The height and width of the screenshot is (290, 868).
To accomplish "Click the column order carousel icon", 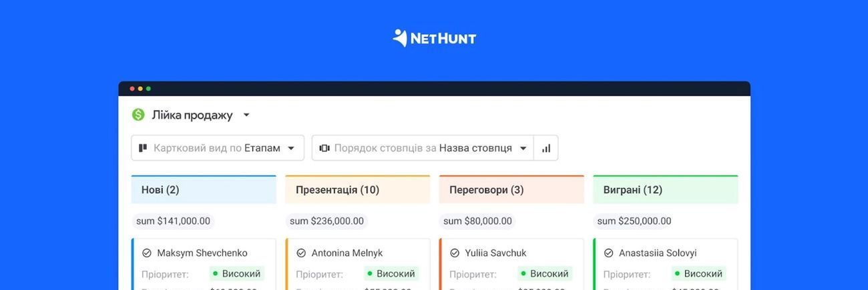I will pyautogui.click(x=324, y=148).
